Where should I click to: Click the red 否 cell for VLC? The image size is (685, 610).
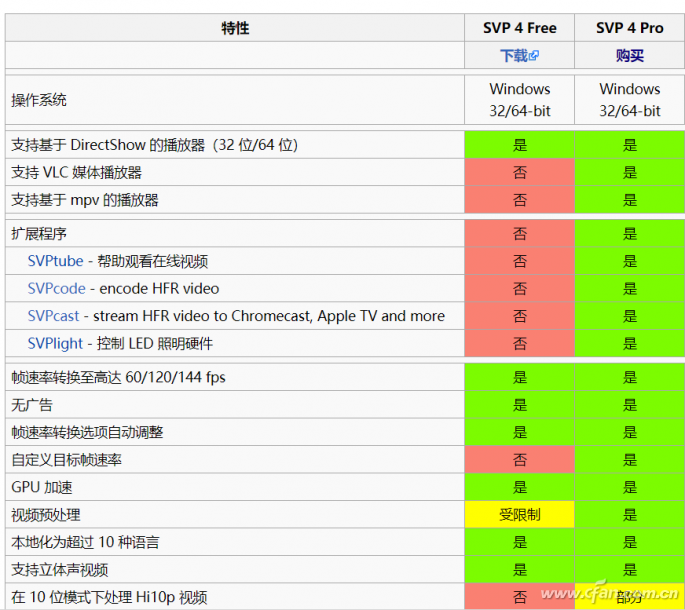pyautogui.click(x=519, y=173)
